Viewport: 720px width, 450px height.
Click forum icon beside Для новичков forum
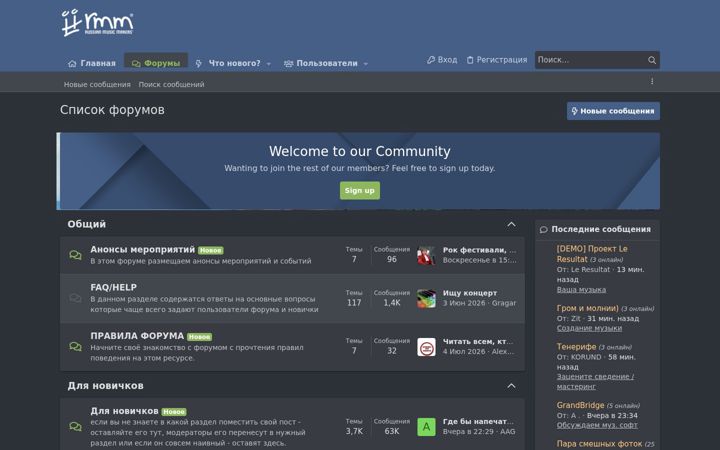click(75, 427)
